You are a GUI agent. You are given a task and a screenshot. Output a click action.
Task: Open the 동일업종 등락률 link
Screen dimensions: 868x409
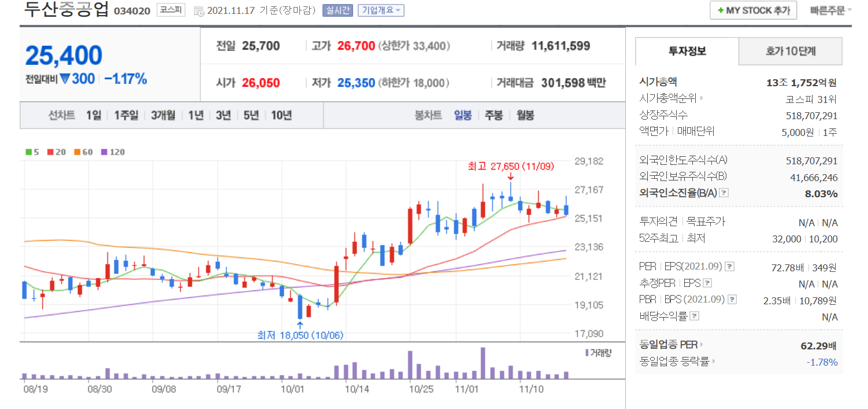tap(677, 362)
